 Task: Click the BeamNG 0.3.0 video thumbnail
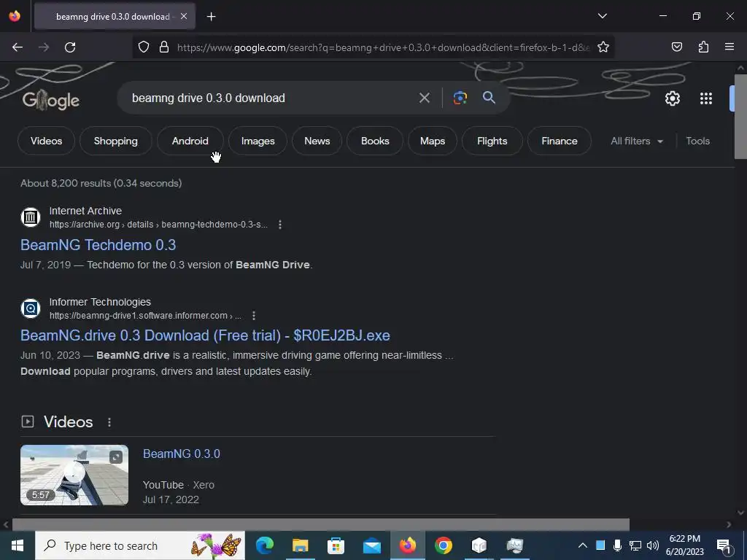74,475
